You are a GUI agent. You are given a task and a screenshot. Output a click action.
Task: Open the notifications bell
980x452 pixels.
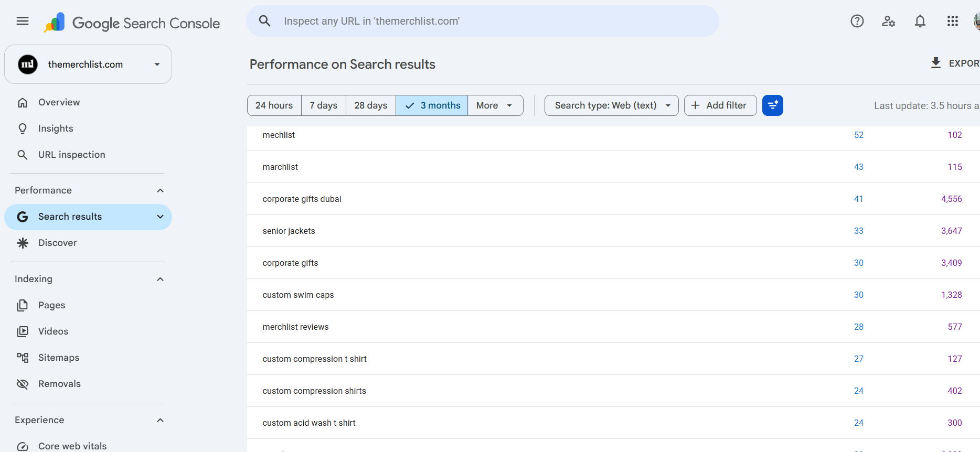920,21
